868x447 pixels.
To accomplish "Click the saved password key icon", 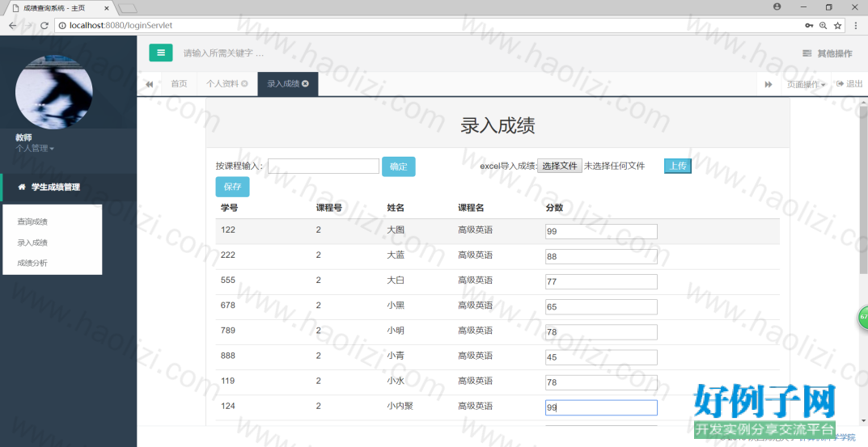I will coord(809,25).
